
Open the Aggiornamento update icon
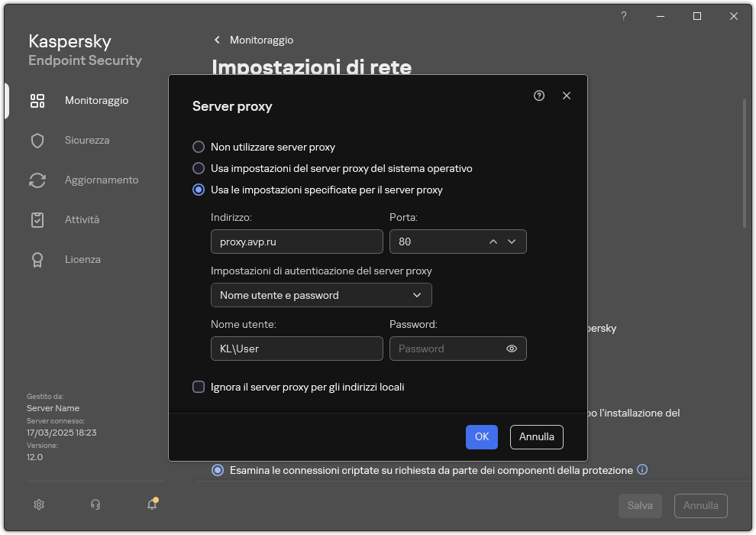37,180
